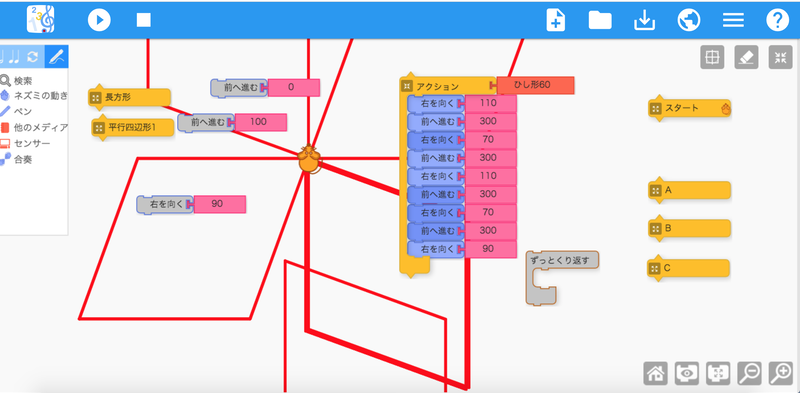
Task: Select the ひし形60 name block
Action: (535, 85)
